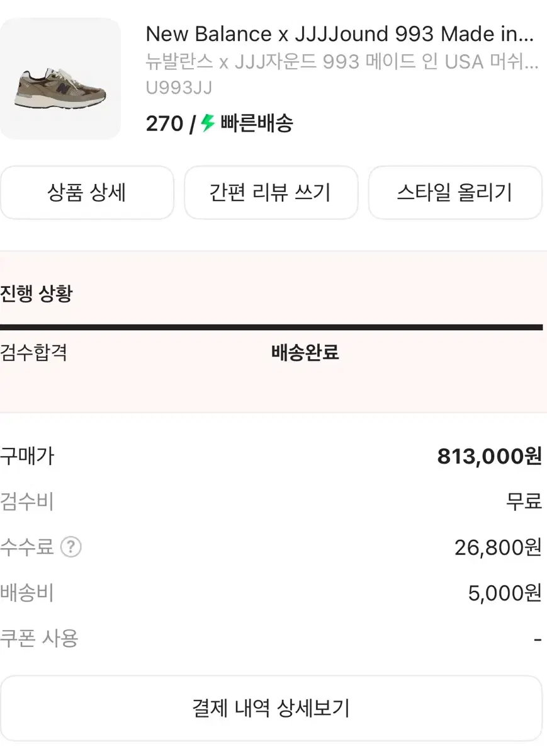Image resolution: width=547 pixels, height=756 pixels.
Task: Click the New Balance x JJJJound product title
Action: [x=340, y=33]
